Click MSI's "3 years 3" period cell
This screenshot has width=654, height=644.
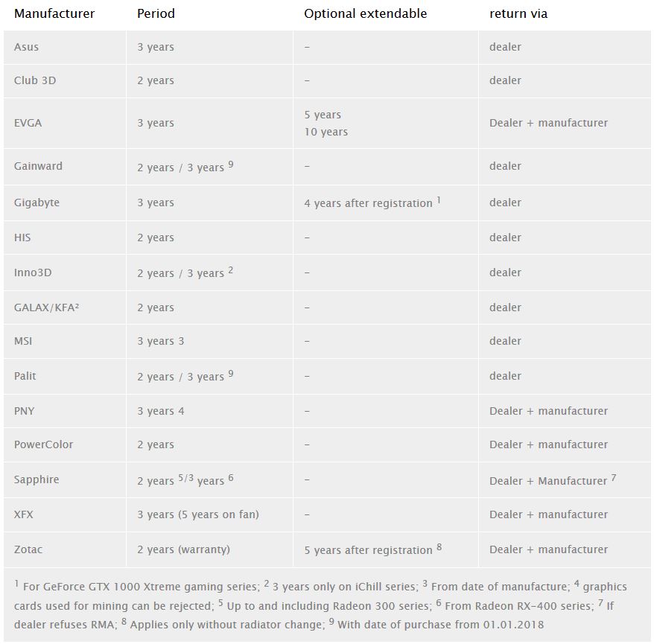(x=160, y=341)
